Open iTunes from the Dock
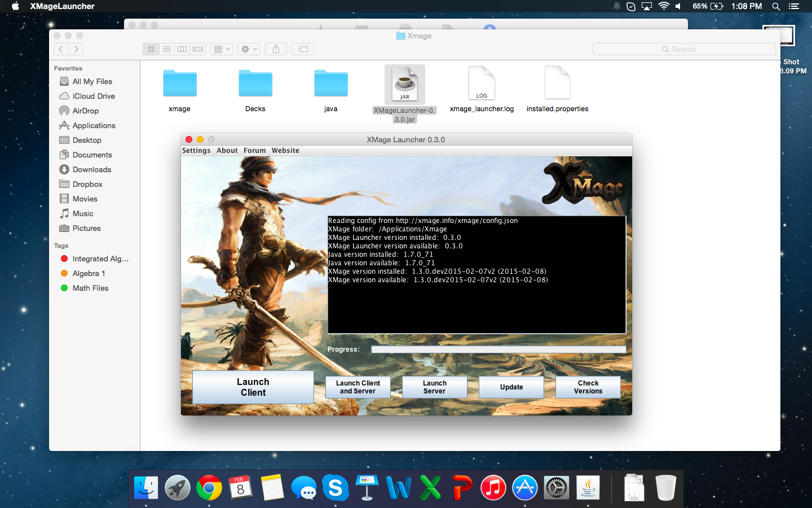The height and width of the screenshot is (508, 812). [x=493, y=488]
